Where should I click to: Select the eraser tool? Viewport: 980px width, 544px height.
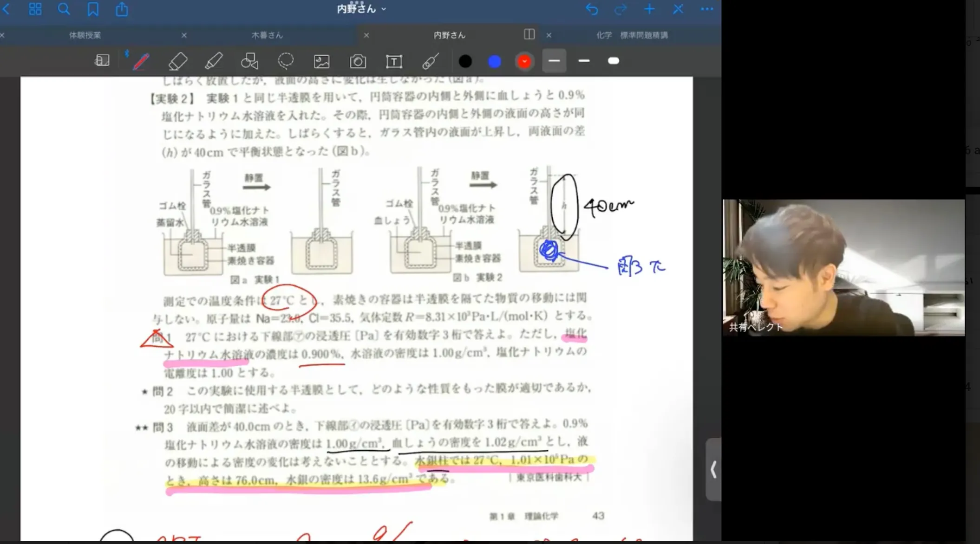pos(177,61)
